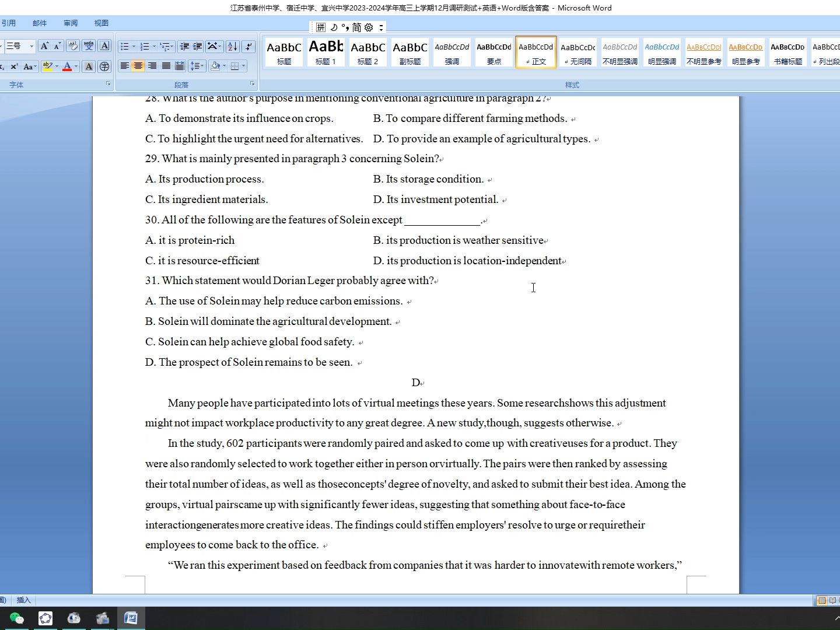The height and width of the screenshot is (630, 840).
Task: Expand shading color dropdown arrow
Action: (x=225, y=66)
